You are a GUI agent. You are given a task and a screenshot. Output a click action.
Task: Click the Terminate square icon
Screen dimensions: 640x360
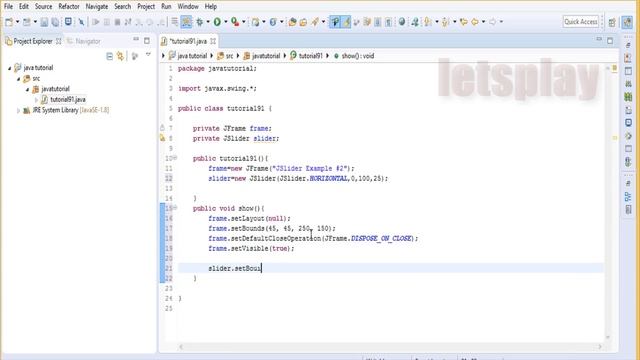(117, 22)
